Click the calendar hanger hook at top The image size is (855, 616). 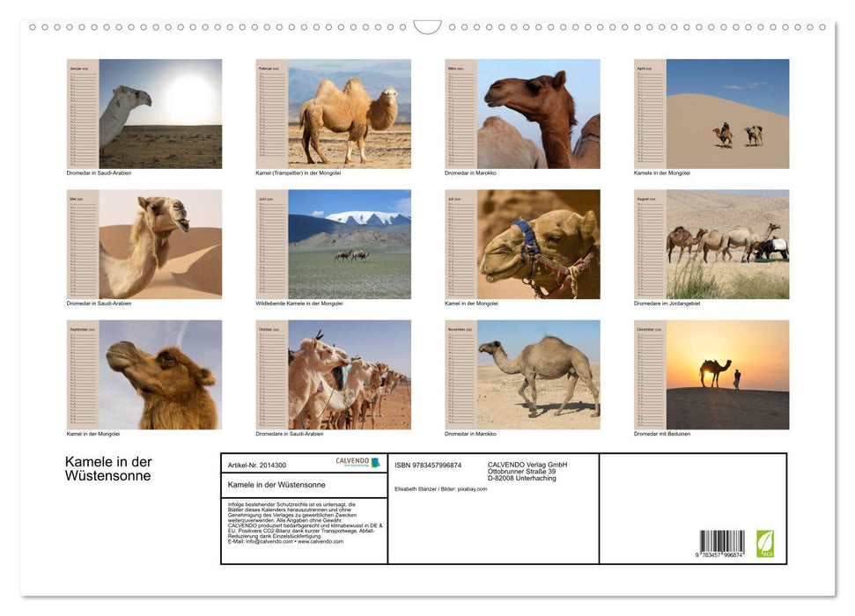(427, 27)
